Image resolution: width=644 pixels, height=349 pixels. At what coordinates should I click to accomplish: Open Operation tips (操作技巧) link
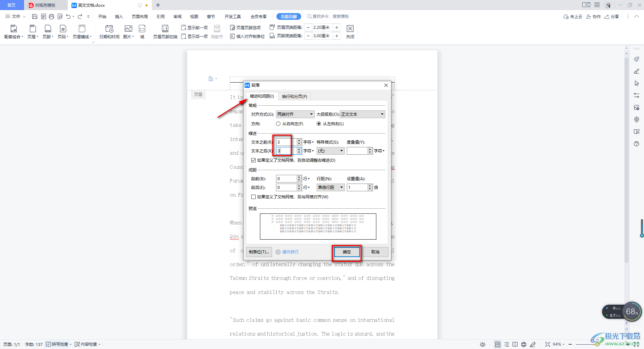287,252
